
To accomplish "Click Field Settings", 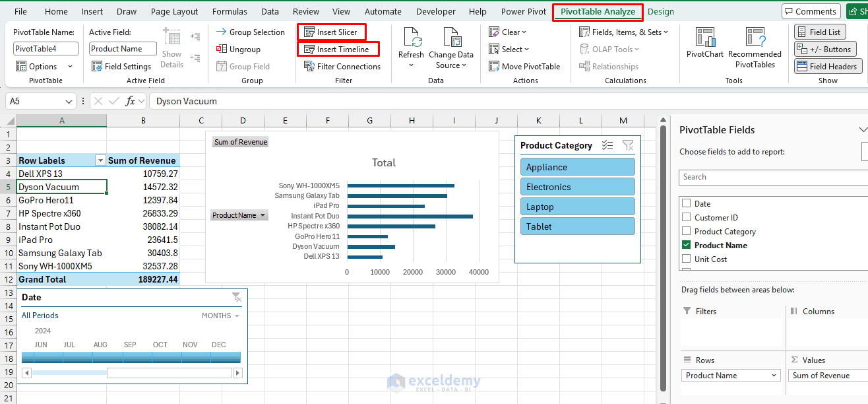I will (x=121, y=67).
